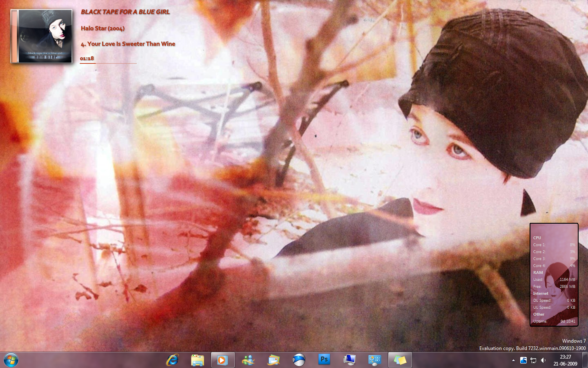588x368 pixels.
Task: Click the blue sphere icon beside Photoshop
Action: tap(299, 360)
